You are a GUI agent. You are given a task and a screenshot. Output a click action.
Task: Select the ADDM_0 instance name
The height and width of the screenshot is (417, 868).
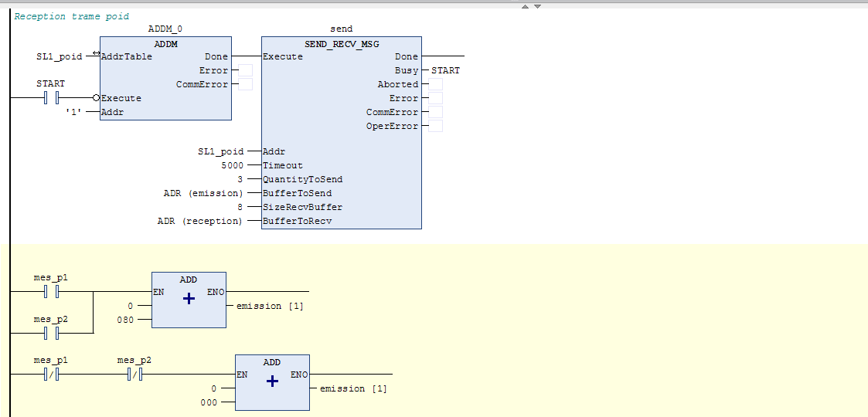coord(165,29)
